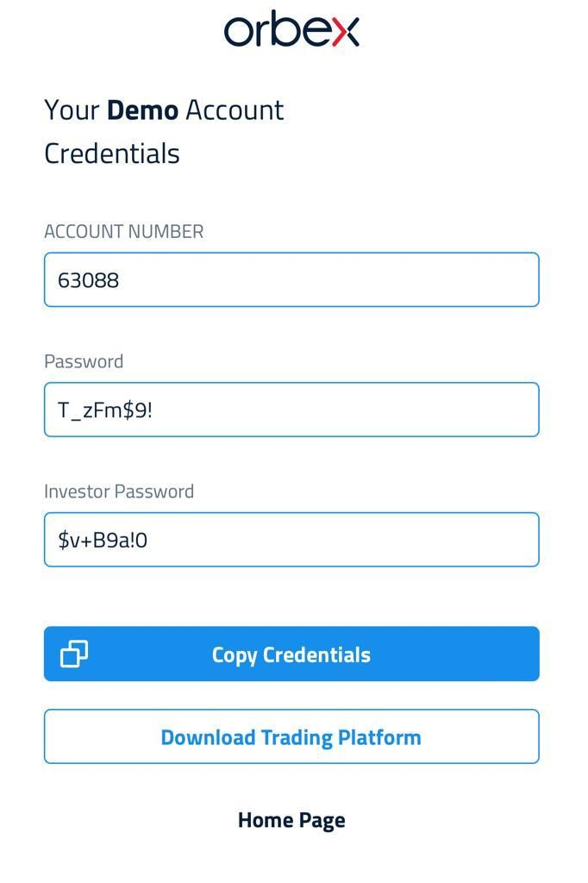Click the Orbex logo at the top
588x883 pixels.
pos(291,28)
